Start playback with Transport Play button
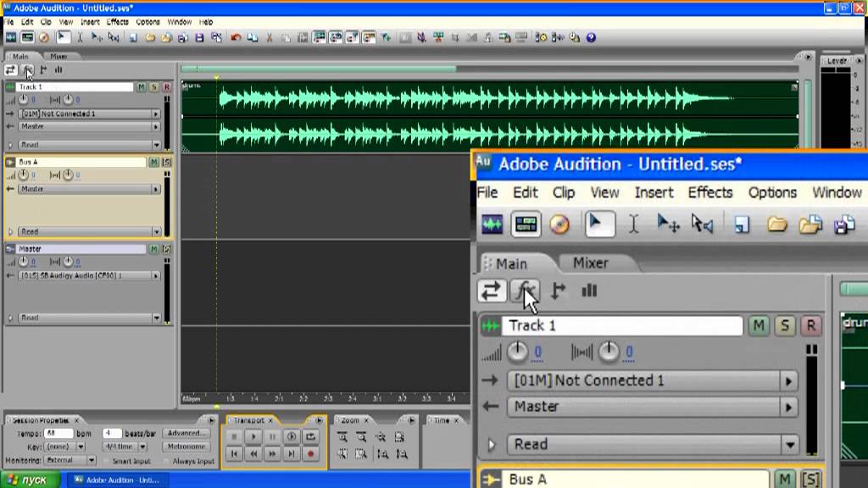Viewport: 868px width, 488px height. (x=253, y=436)
